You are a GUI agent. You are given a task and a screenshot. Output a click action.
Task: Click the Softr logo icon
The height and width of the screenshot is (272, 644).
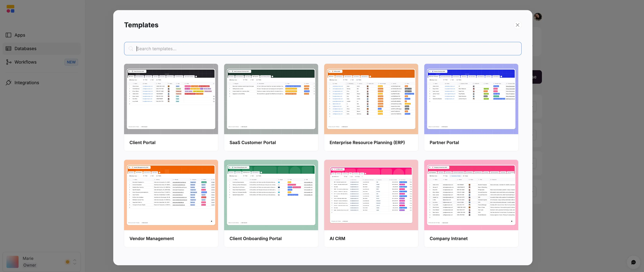(10, 8)
